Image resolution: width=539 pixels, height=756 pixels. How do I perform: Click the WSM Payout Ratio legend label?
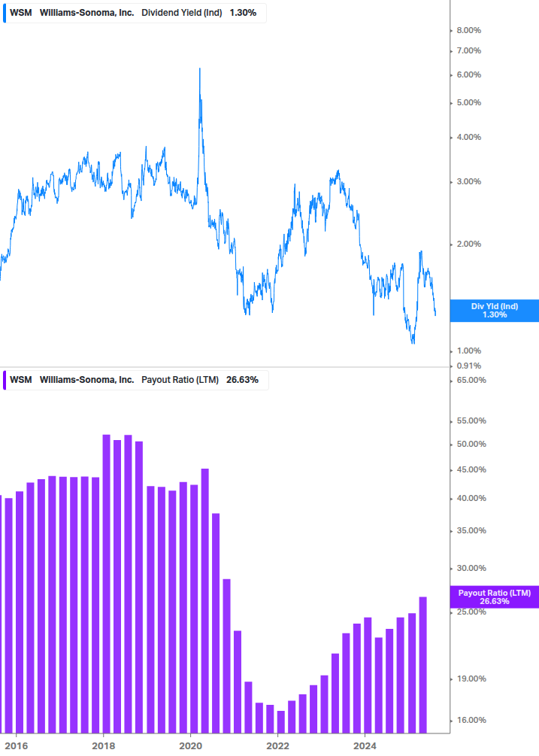click(x=135, y=380)
